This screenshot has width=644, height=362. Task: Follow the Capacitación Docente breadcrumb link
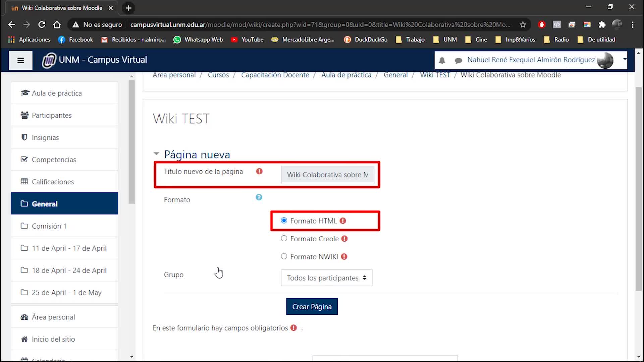tap(275, 75)
